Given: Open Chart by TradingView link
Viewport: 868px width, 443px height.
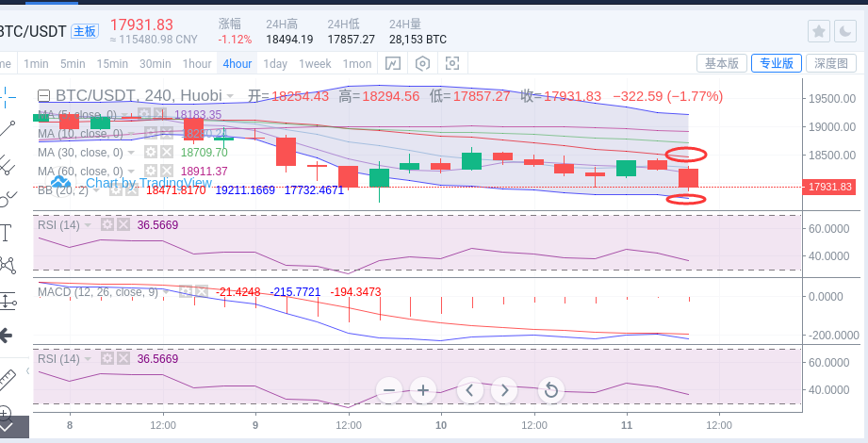Looking at the screenshot, I should tap(149, 183).
